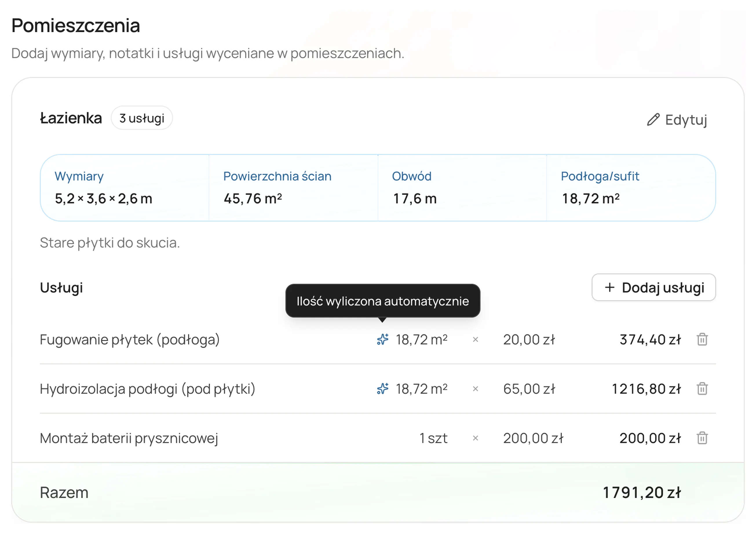
Task: Click the Ilość wyliczona automatycznie tooltip
Action: click(383, 301)
